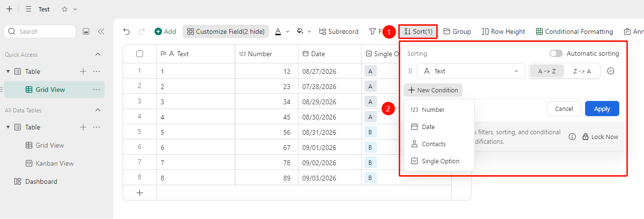Click the Apply button
Viewport: 644px width, 219px height.
tap(602, 109)
